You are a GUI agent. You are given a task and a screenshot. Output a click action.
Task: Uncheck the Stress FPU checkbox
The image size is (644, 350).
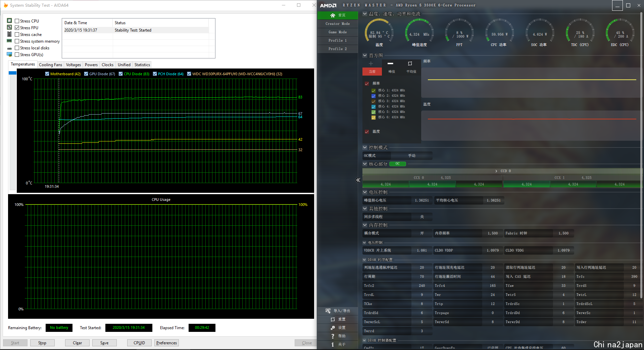tap(17, 28)
